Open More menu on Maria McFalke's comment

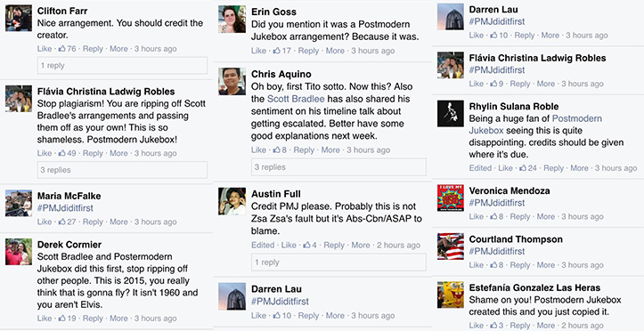[x=118, y=222]
